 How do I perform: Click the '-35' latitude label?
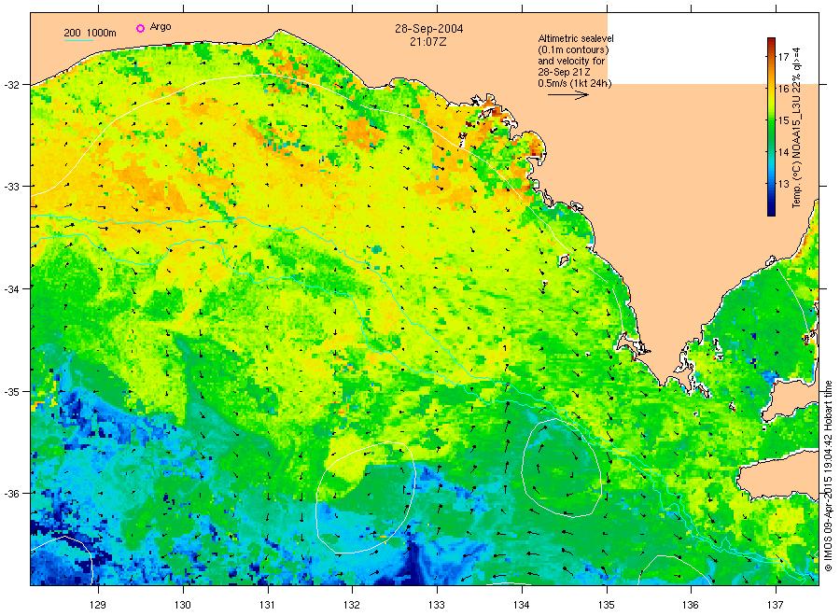point(11,392)
